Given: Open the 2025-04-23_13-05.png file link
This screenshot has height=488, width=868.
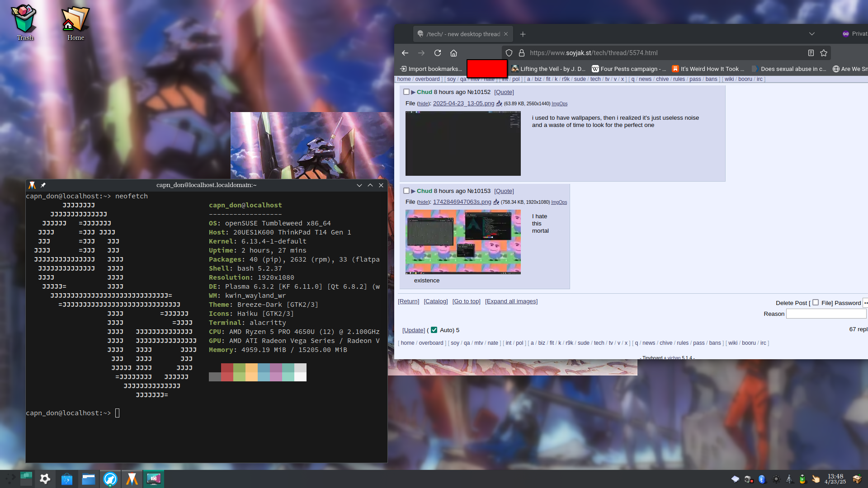Looking at the screenshot, I should (463, 103).
